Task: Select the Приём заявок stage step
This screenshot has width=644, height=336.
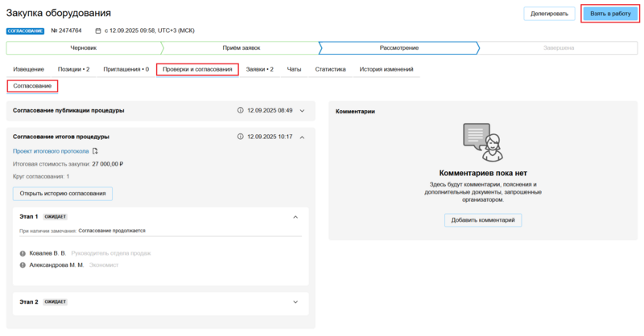Action: coord(241,48)
